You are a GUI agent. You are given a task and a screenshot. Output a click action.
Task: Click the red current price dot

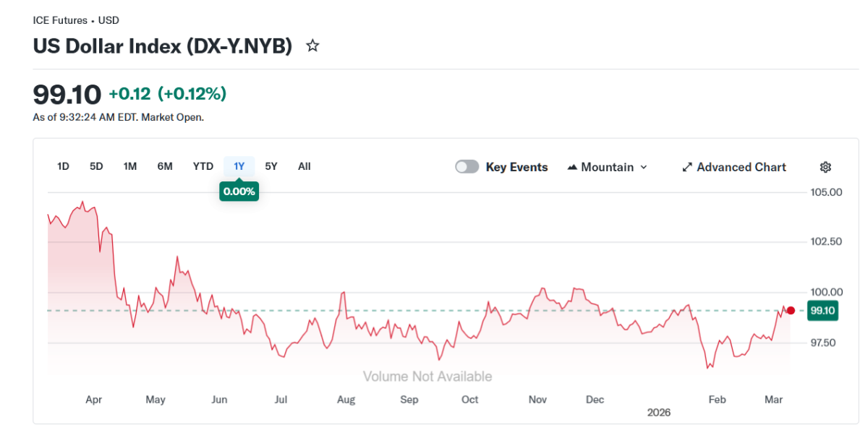(791, 311)
